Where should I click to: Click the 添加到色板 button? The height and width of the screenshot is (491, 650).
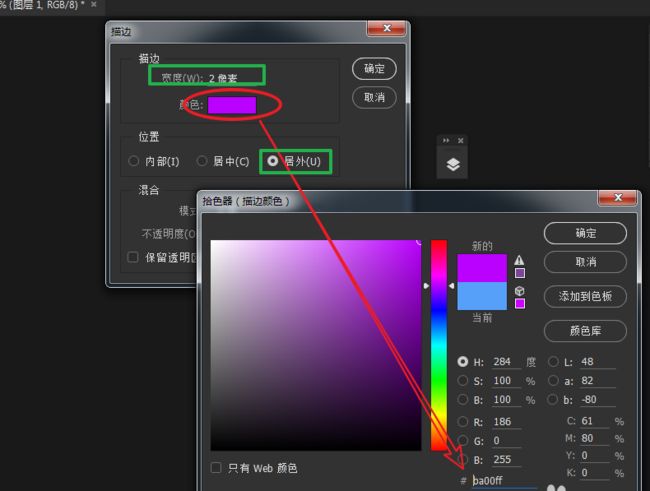[585, 296]
